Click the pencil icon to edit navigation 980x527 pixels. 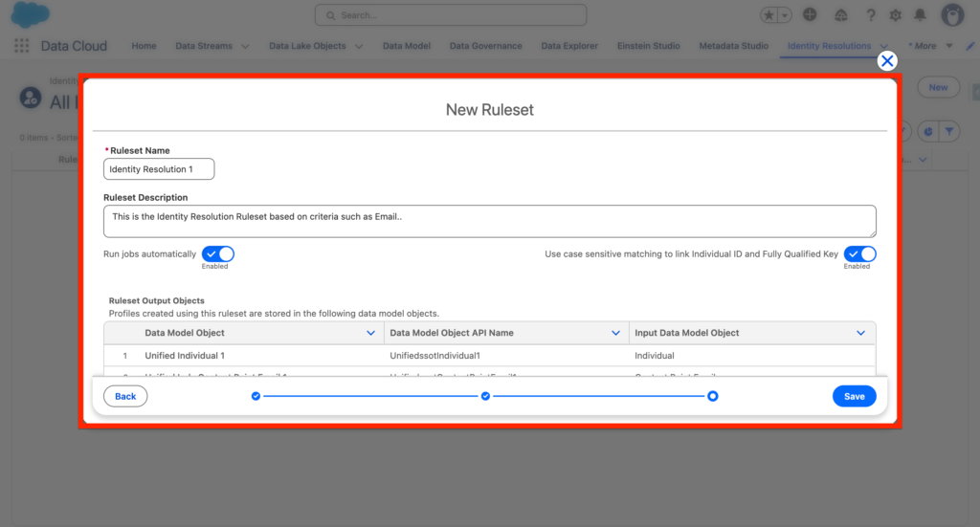(x=970, y=46)
